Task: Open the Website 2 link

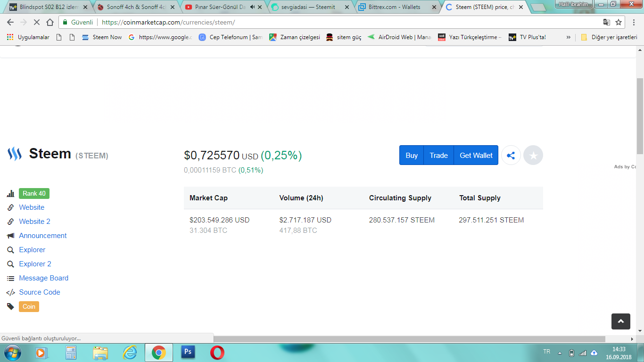Action: point(34,222)
